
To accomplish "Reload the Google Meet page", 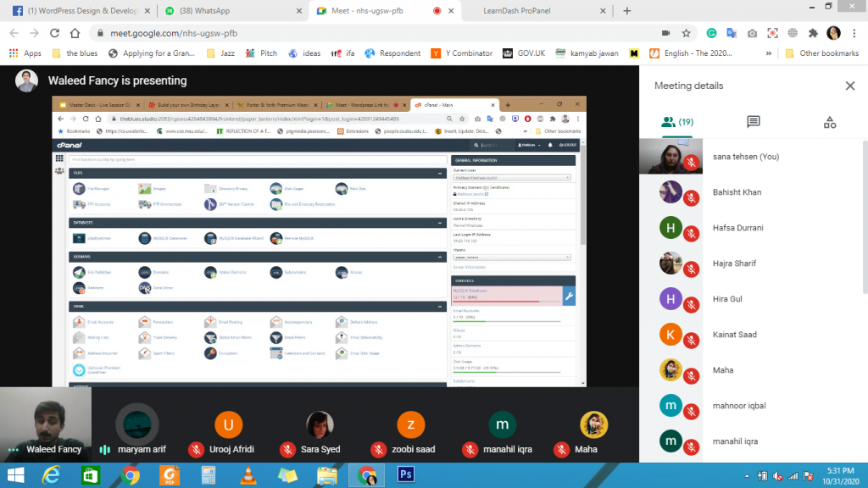I will pos(54,33).
